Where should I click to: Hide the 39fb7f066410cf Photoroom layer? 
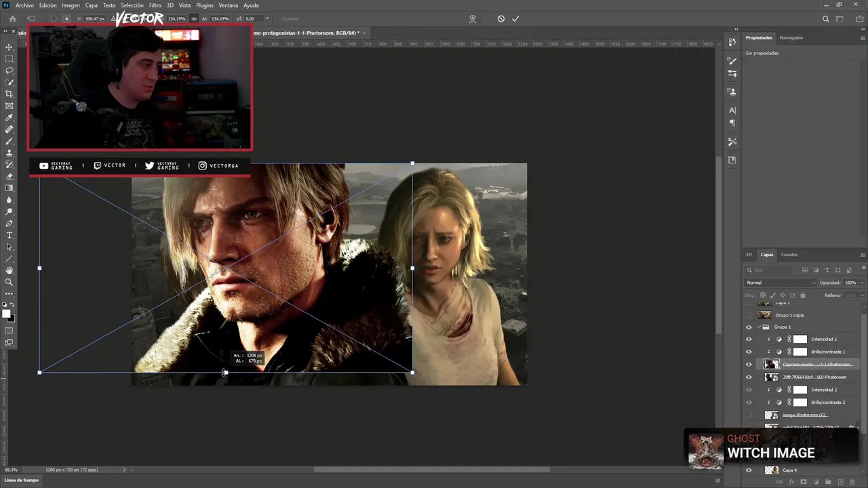point(749,377)
